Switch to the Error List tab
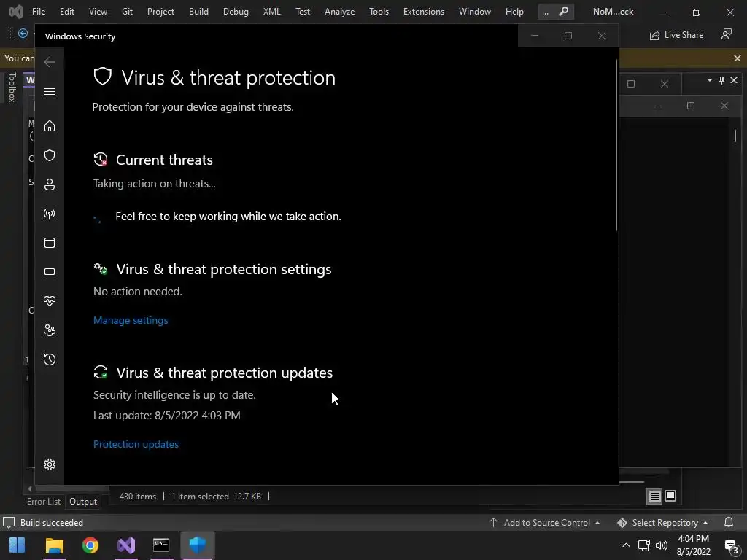The image size is (747, 560). tap(43, 502)
